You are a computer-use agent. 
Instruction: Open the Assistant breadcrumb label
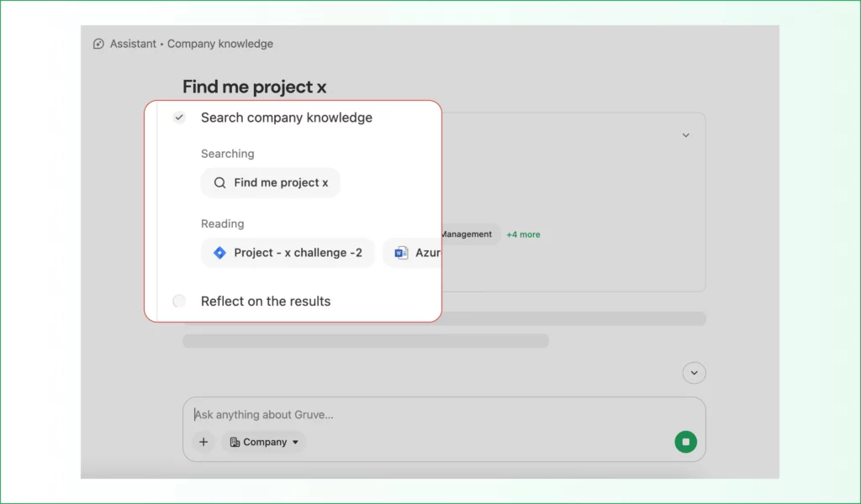point(133,44)
